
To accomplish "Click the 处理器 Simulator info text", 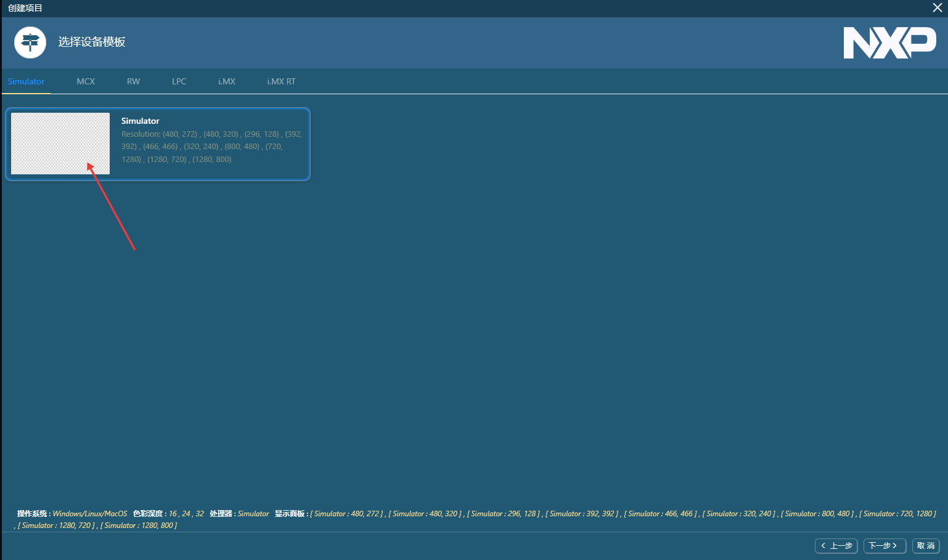I will coord(239,514).
